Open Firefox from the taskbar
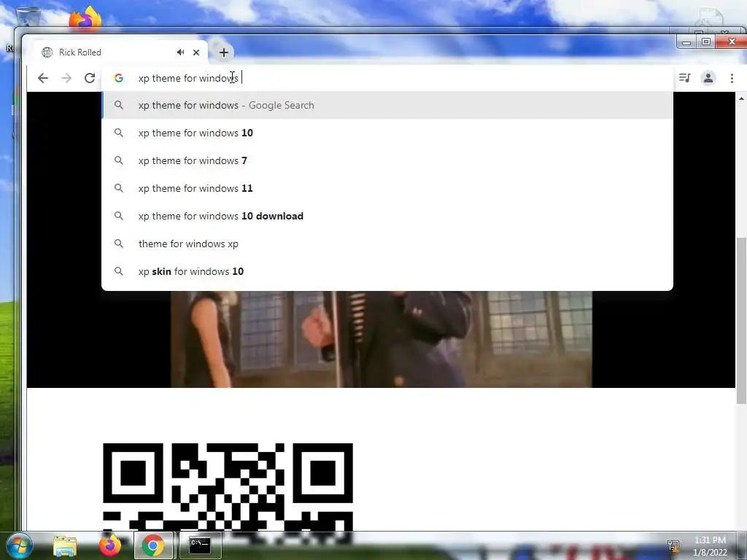 (109, 545)
